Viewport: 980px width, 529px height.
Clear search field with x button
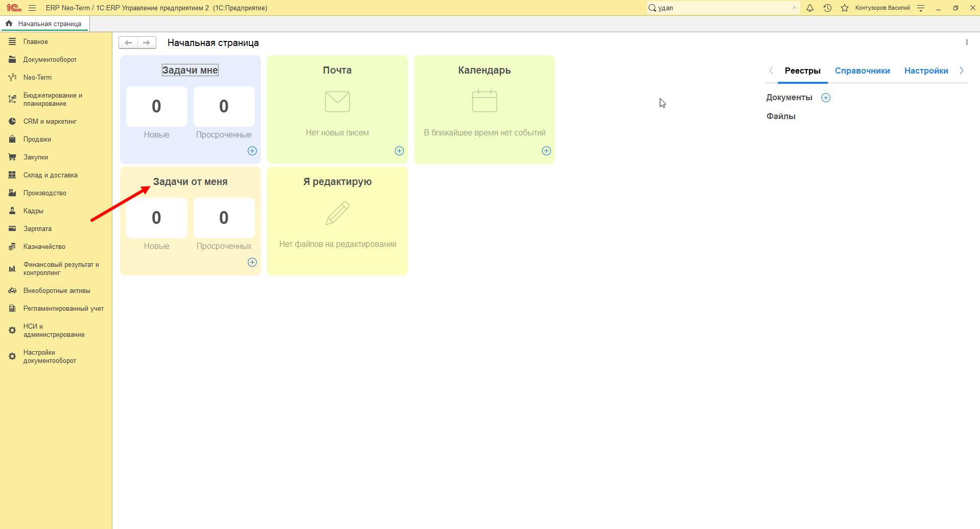pyautogui.click(x=794, y=8)
